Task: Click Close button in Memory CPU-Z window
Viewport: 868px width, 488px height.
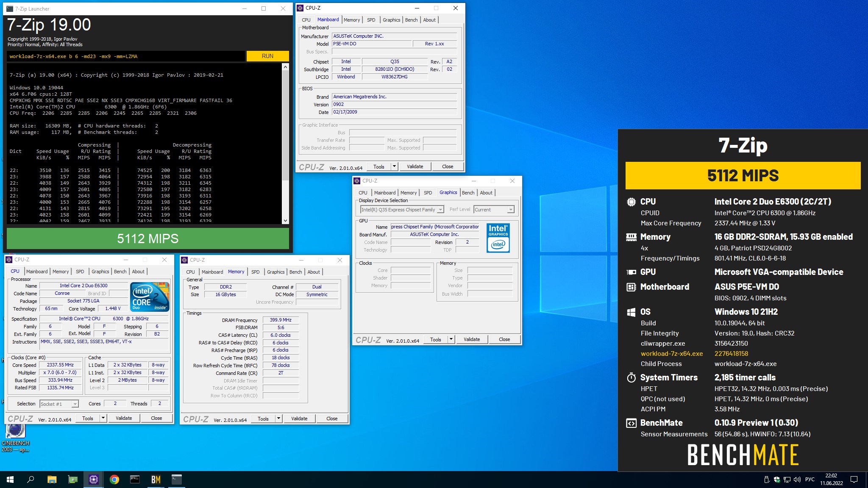Action: 332,419
